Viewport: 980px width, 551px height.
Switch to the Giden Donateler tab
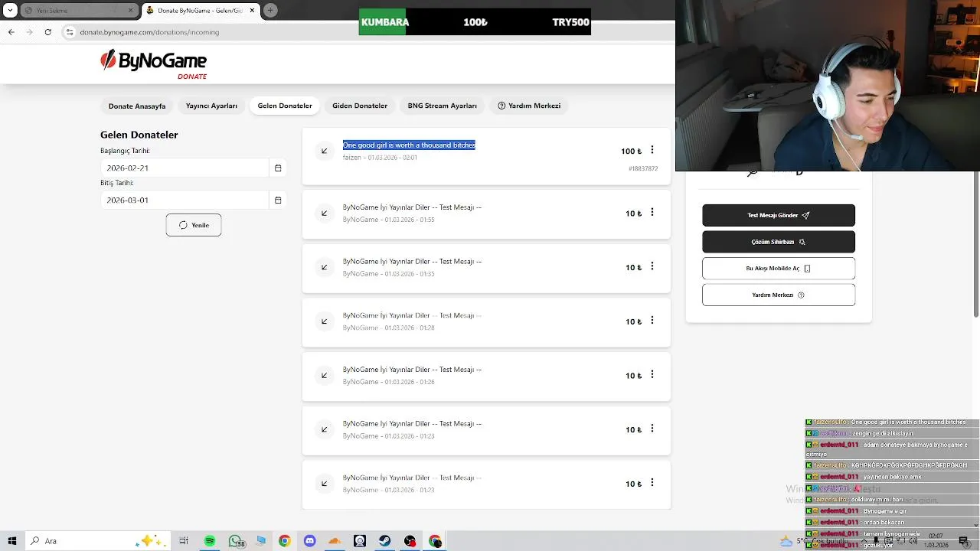click(x=360, y=106)
